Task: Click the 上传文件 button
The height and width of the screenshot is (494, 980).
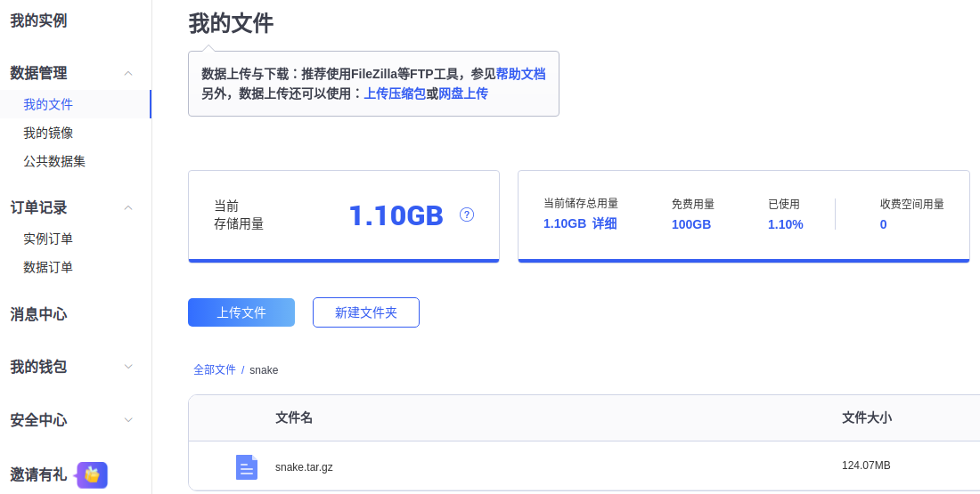Action: (x=241, y=312)
